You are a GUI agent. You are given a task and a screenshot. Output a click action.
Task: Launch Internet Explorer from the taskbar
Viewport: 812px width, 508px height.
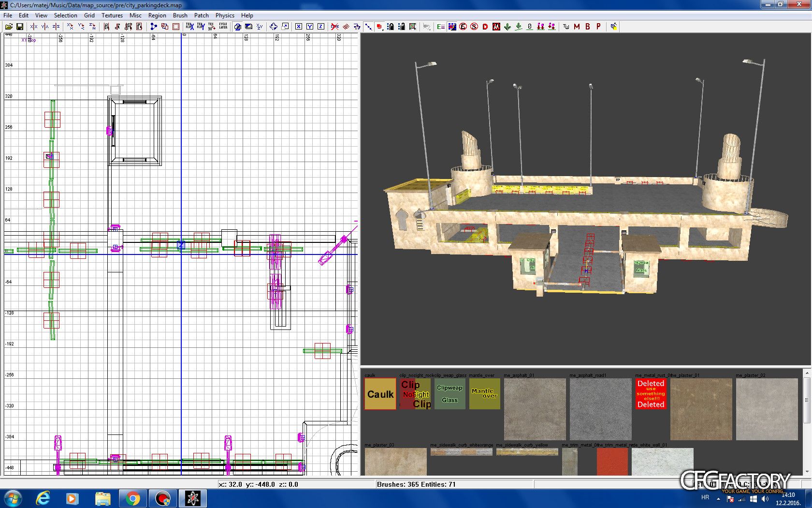[43, 498]
